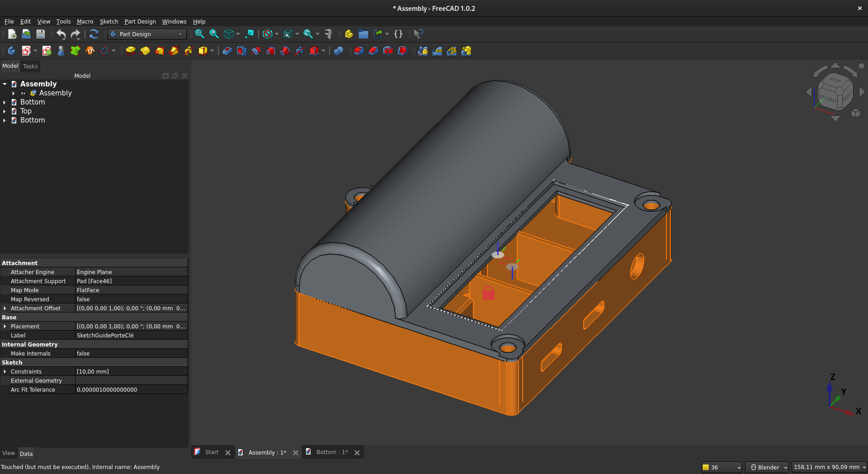Click the Refresh recompute icon
The width and height of the screenshot is (868, 474).
tap(94, 34)
